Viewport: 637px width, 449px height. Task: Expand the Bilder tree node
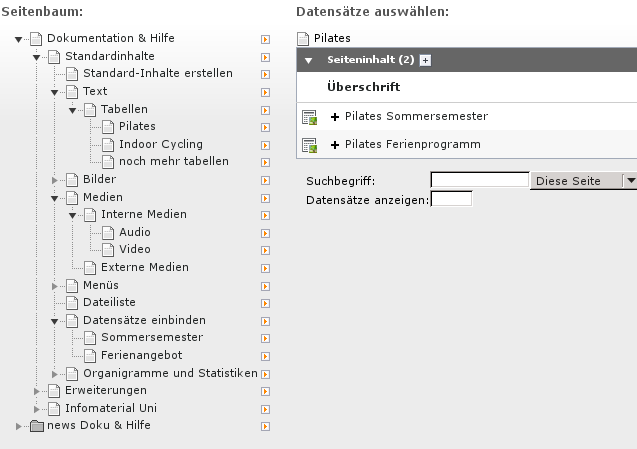coord(57,179)
